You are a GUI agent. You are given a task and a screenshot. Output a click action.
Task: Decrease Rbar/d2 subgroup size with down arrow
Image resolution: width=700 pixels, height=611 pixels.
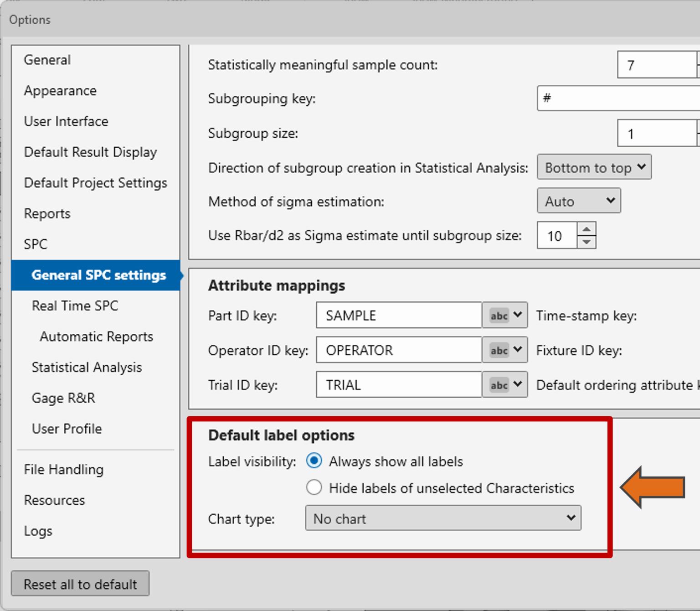point(587,242)
